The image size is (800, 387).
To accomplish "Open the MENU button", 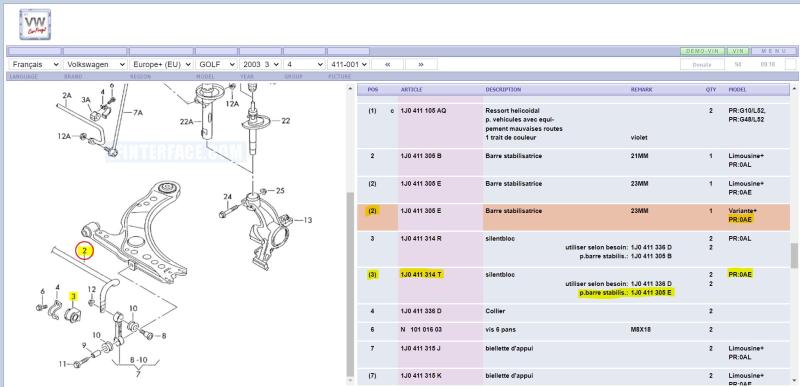I will tap(773, 51).
